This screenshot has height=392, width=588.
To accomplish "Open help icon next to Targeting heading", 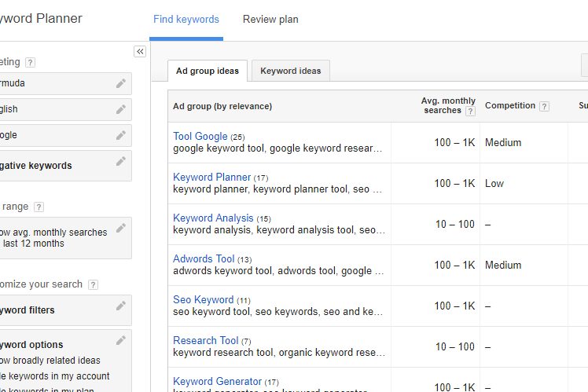I will [x=31, y=62].
